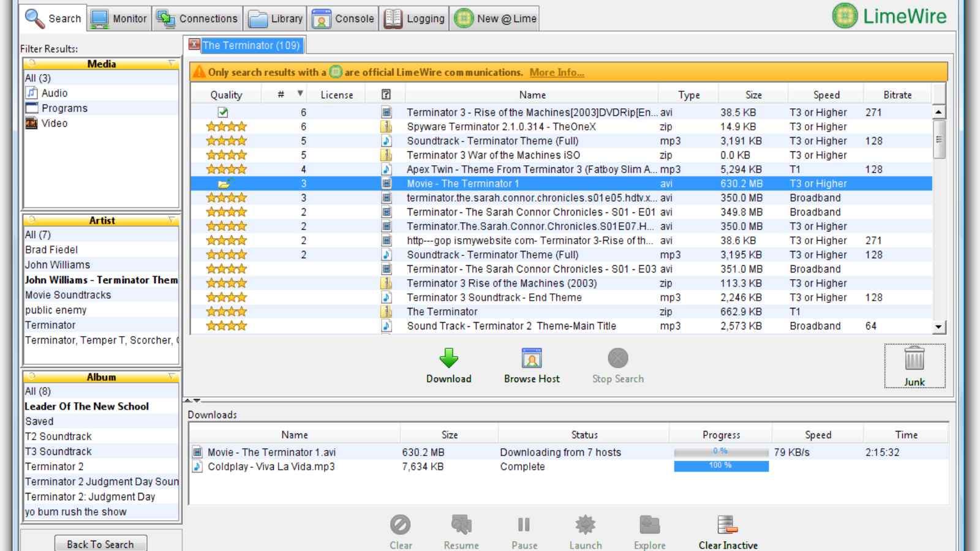Click the Download arrow icon
The width and height of the screenshot is (980, 551).
449,358
